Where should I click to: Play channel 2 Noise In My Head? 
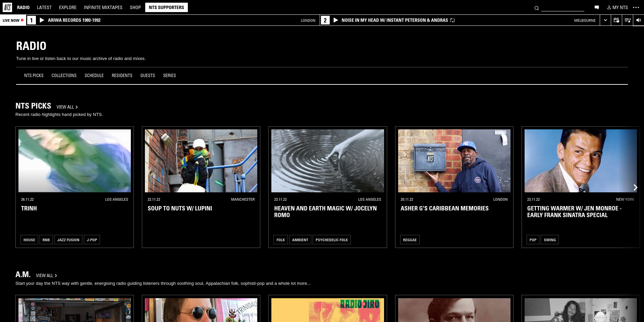click(x=335, y=20)
